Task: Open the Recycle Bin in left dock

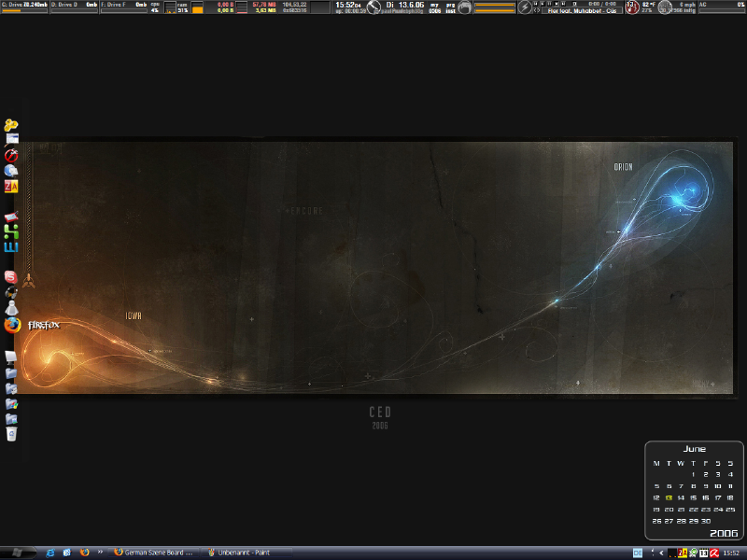Action: pos(11,434)
